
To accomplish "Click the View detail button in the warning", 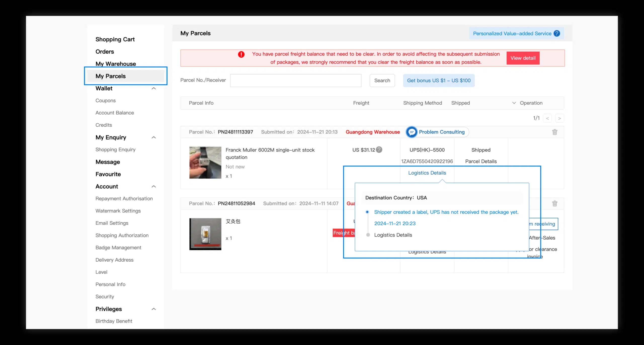I will point(523,58).
